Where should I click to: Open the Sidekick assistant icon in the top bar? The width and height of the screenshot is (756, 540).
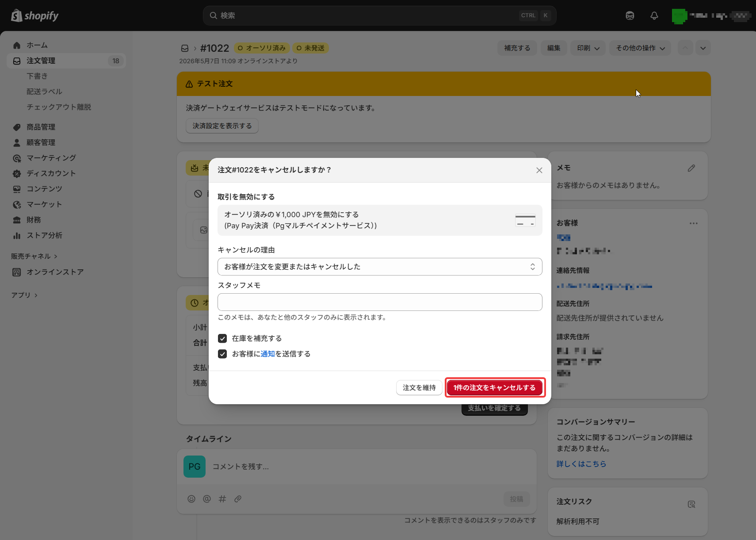[x=630, y=15]
